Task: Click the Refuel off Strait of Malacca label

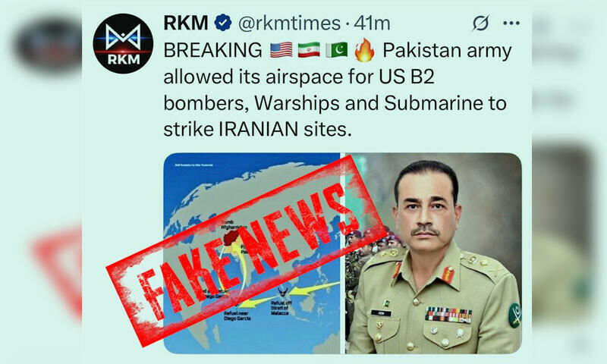Action: [280, 308]
